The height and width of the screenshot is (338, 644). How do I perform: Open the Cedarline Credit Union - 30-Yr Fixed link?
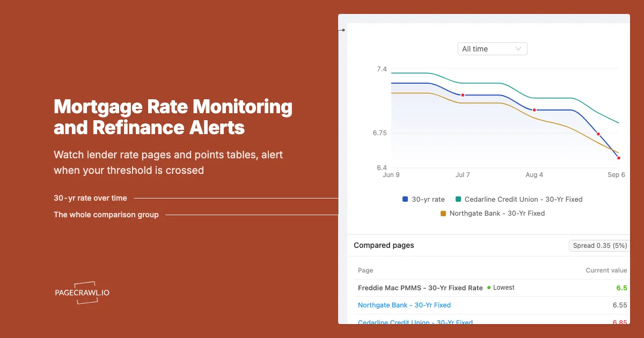pyautogui.click(x=415, y=322)
